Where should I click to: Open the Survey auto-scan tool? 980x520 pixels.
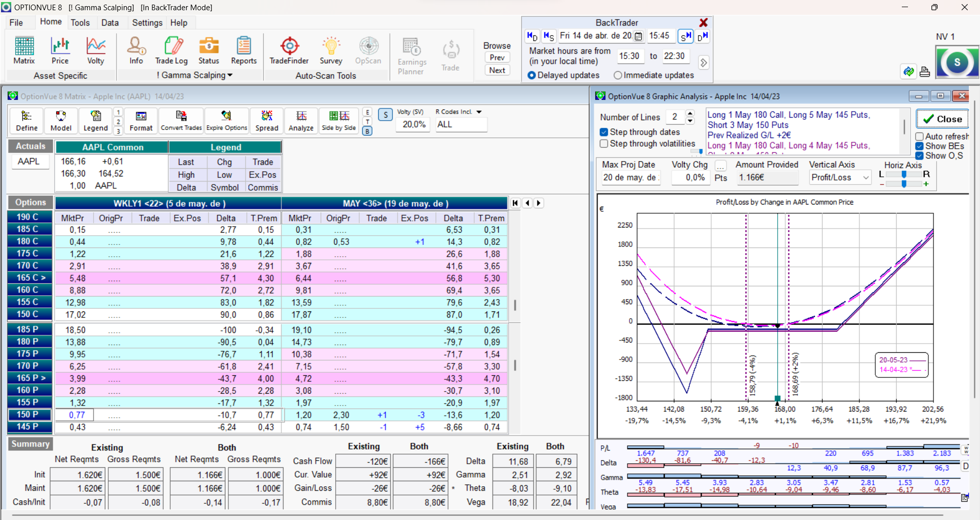coord(331,50)
